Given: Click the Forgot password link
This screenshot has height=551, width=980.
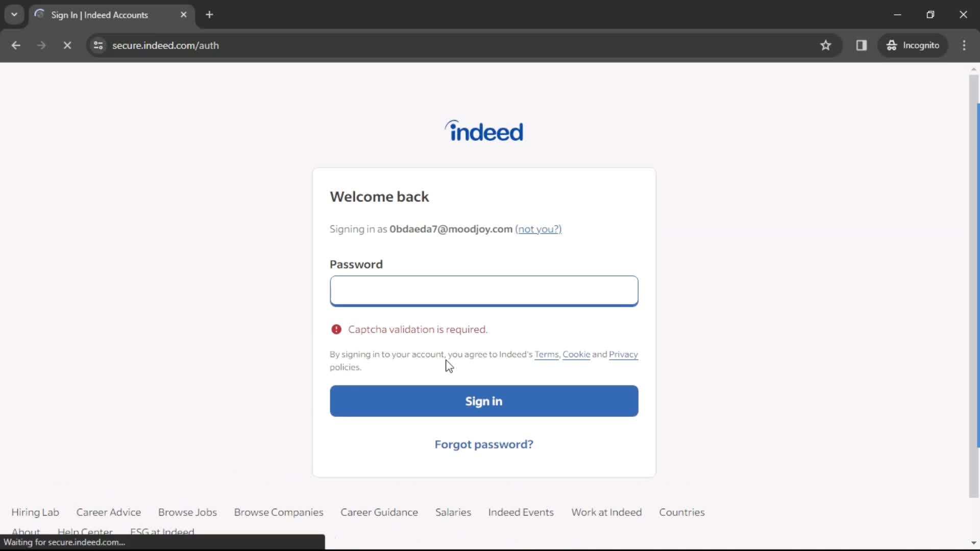Looking at the screenshot, I should [484, 444].
